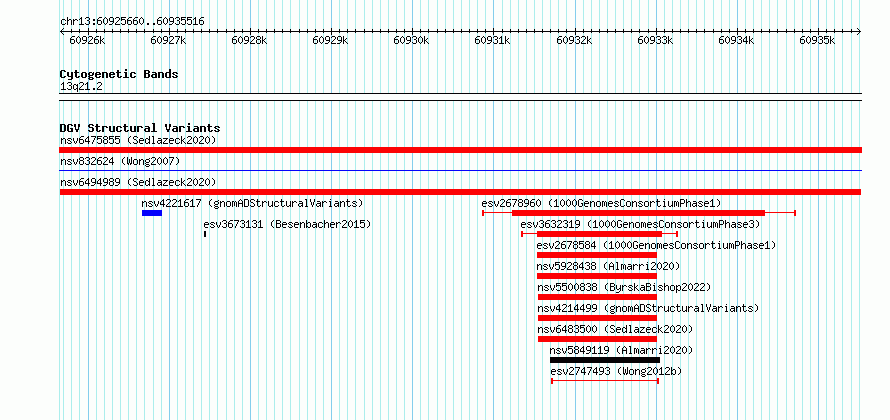Click the 60929k ruler tick label
The image size is (890, 420).
(330, 40)
